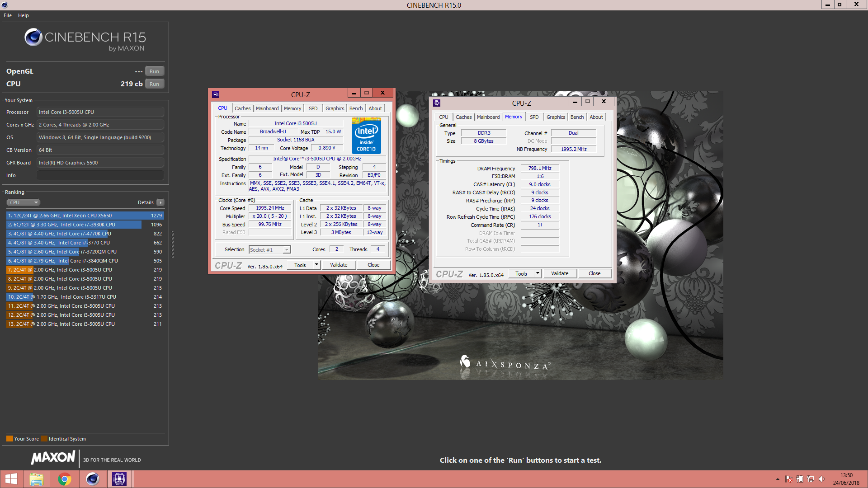Select ranking row 2 Intel Core i7-3930K

85,225
